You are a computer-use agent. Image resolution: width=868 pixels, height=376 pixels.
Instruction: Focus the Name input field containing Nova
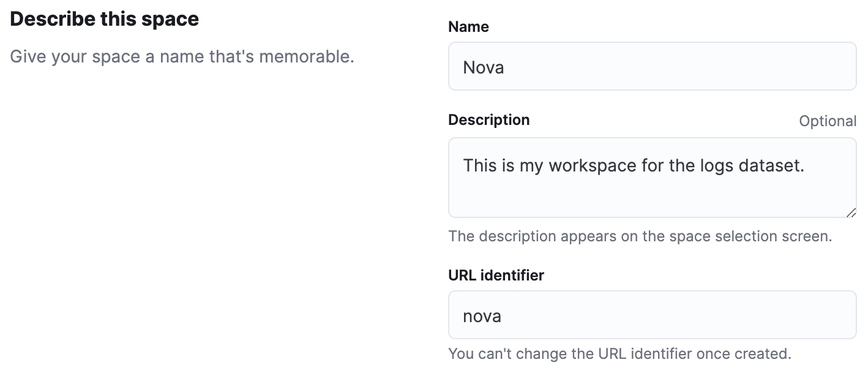coord(652,66)
